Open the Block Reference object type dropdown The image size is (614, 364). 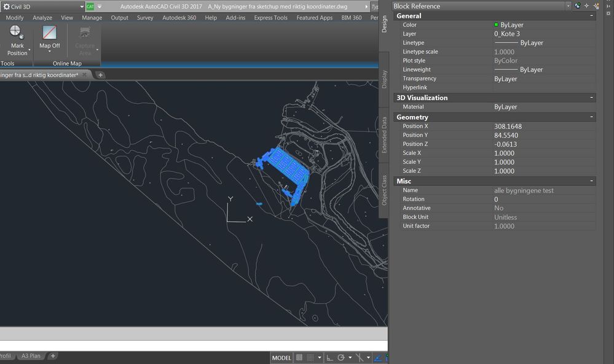click(x=568, y=6)
